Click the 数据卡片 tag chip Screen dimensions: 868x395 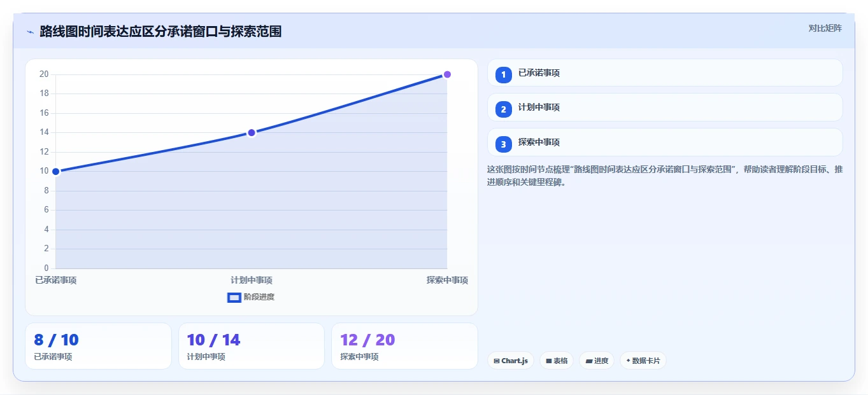pyautogui.click(x=643, y=361)
